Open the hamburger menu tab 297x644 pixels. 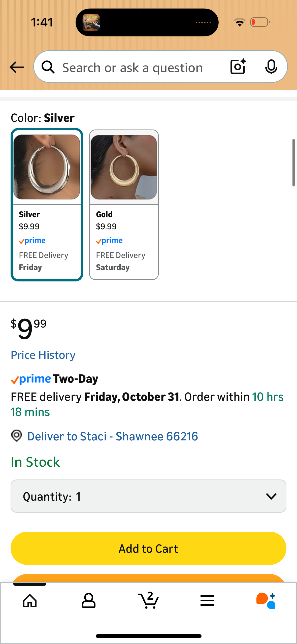click(207, 601)
